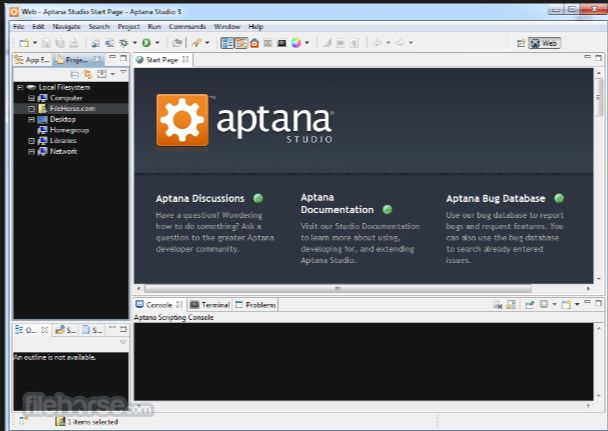Screen dimensions: 608x431
Task: Click the Open Console icon
Action: coord(567,305)
